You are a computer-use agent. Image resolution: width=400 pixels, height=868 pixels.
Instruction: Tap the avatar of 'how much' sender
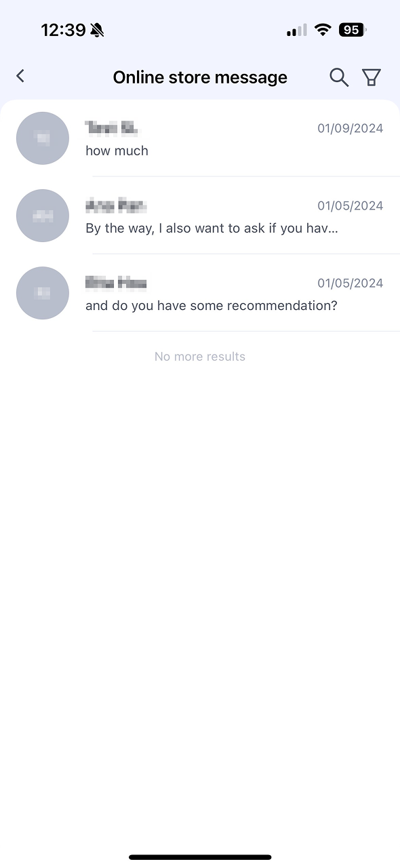pyautogui.click(x=43, y=138)
